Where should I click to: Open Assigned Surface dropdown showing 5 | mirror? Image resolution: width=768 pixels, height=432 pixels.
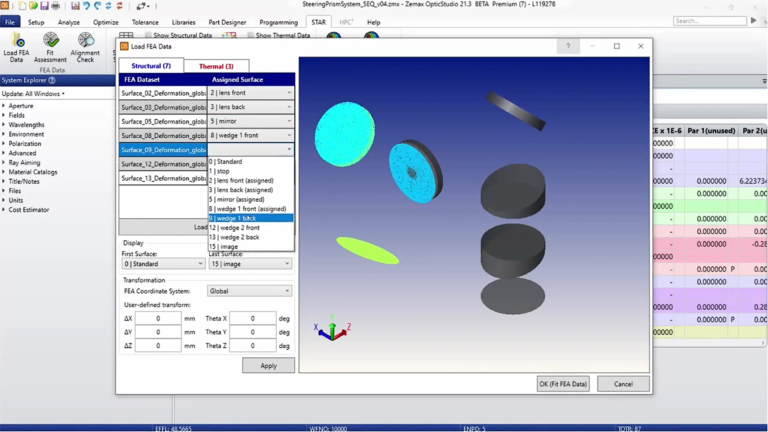coord(251,121)
